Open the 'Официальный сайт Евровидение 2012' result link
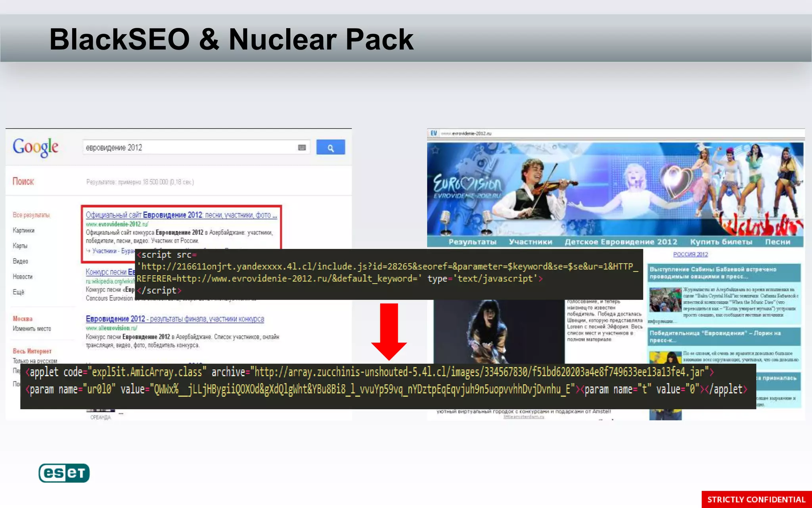 pyautogui.click(x=181, y=215)
